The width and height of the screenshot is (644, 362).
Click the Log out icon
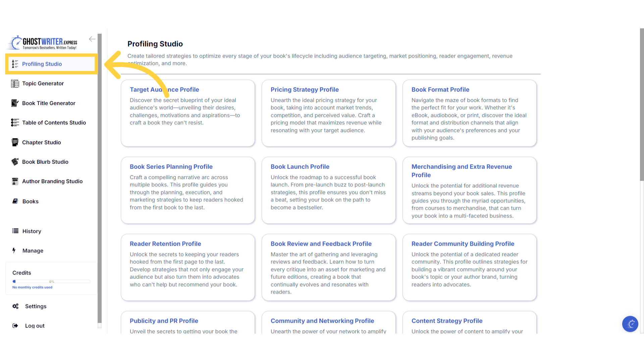tap(15, 326)
